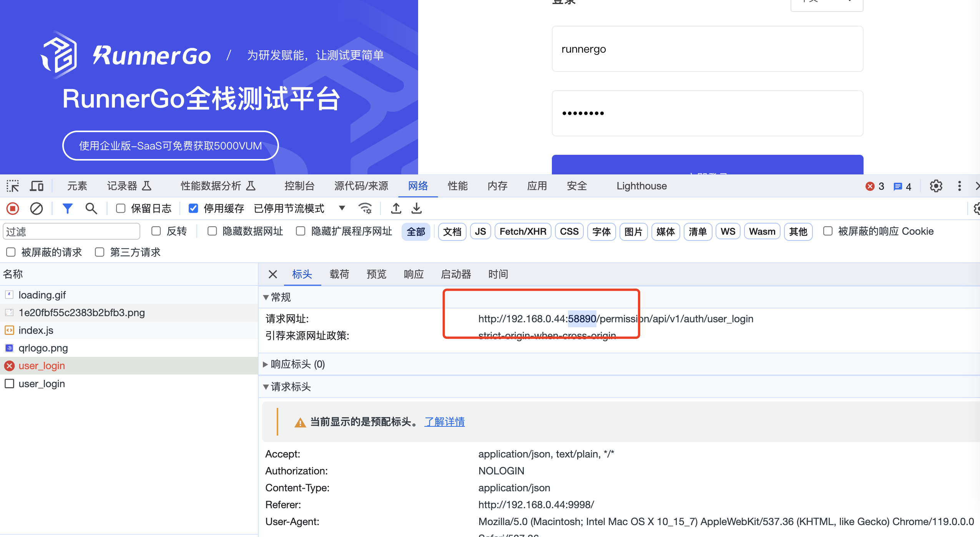This screenshot has width=980, height=537.
Task: Enable the 保留日志 checkbox
Action: 121,209
